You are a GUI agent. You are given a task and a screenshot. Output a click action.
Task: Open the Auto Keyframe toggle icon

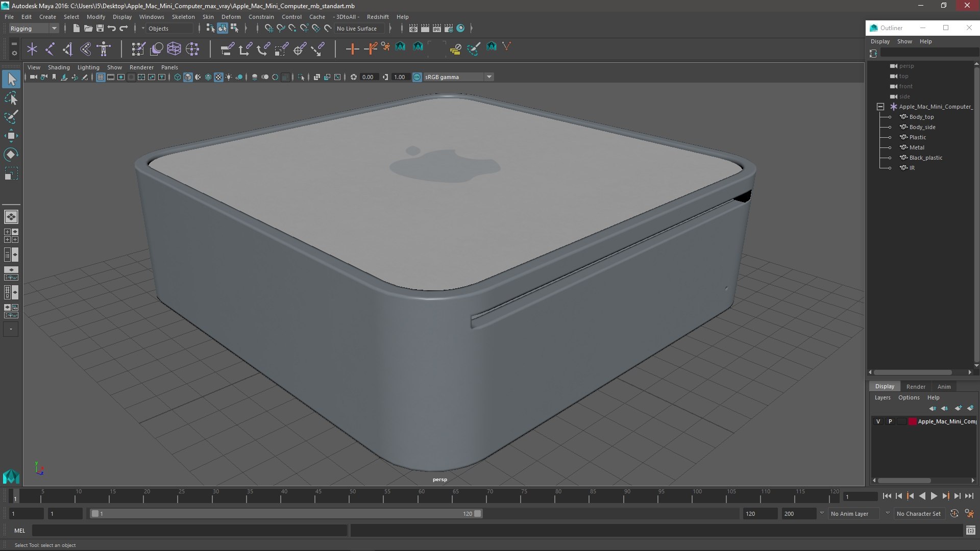(x=954, y=514)
